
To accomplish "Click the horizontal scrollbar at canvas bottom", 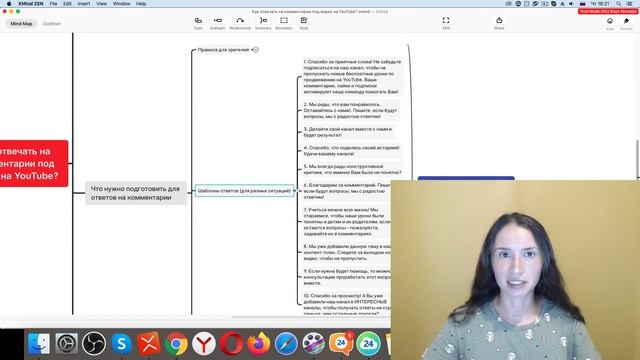I will (x=311, y=317).
